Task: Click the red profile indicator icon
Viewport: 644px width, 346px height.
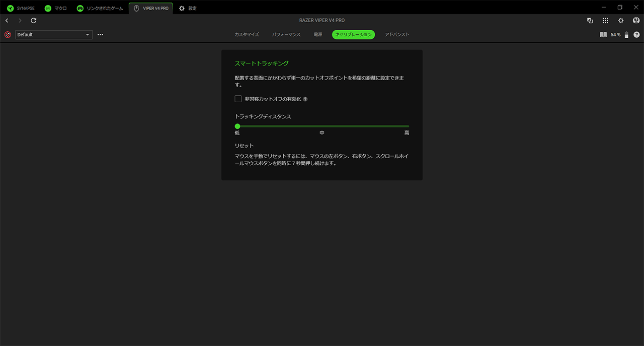Action: 8,35
